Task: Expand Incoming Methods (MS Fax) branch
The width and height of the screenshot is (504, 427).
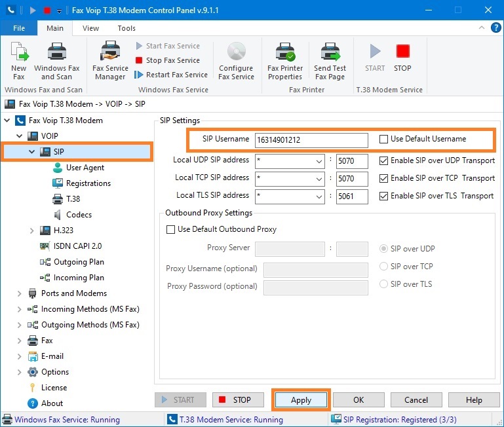Action: [x=19, y=309]
